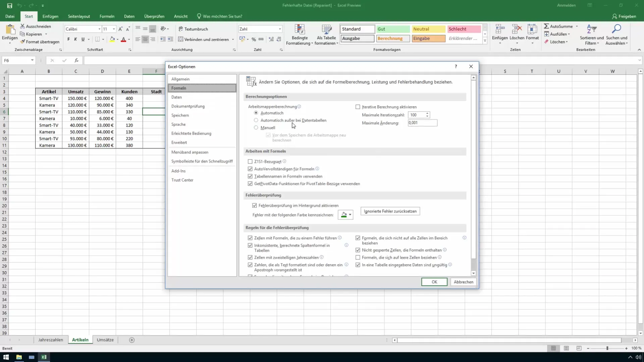Screen dimensions: 644x362
Task: Open Sort and Filter tool
Action: click(591, 29)
